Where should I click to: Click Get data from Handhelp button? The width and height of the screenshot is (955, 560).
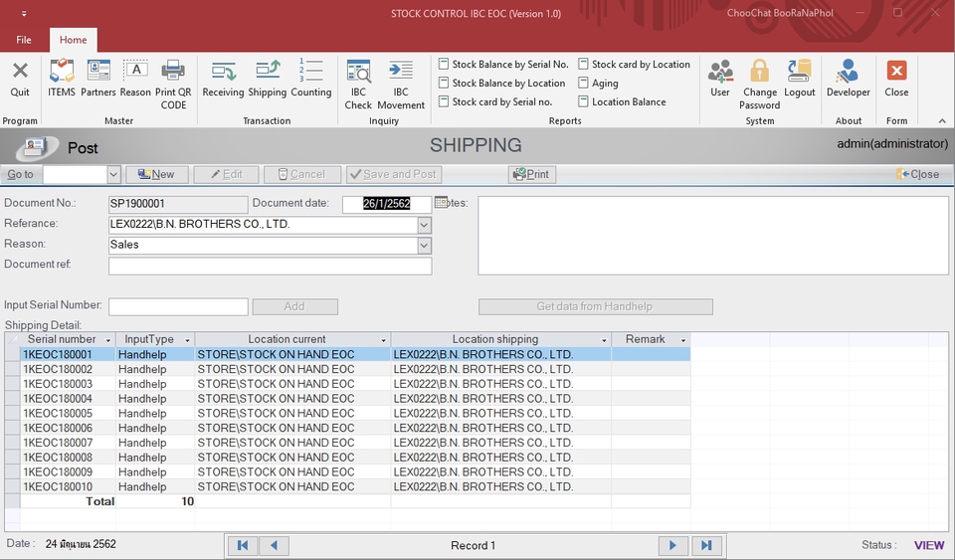point(595,306)
